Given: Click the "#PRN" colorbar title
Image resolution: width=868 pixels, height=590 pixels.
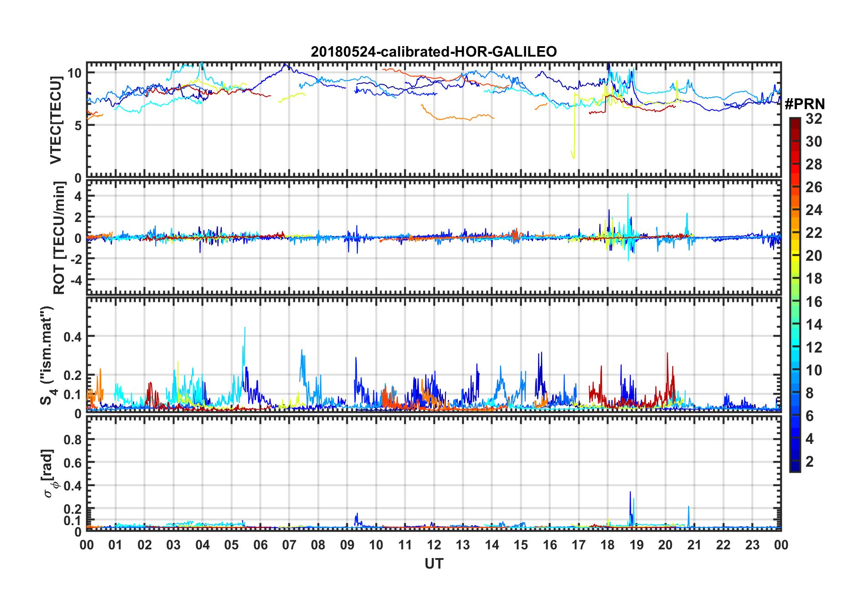Looking at the screenshot, I should pos(805,104).
